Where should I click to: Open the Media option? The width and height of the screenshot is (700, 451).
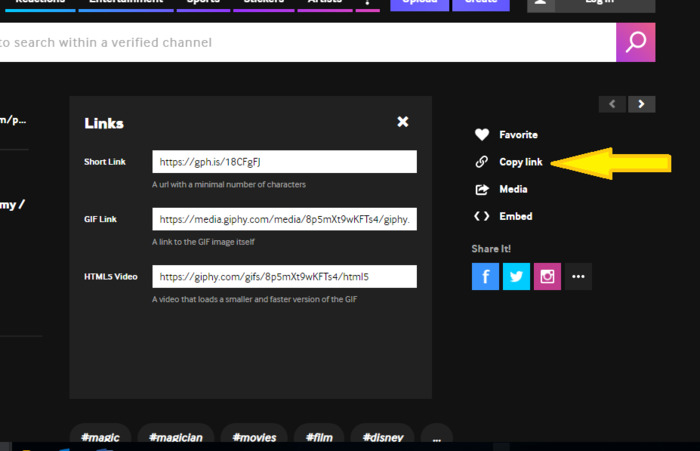(x=512, y=189)
